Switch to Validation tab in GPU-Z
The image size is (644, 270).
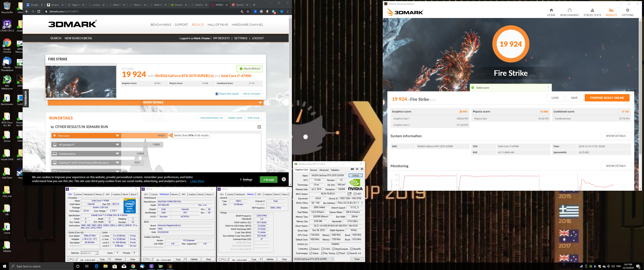click(335, 170)
